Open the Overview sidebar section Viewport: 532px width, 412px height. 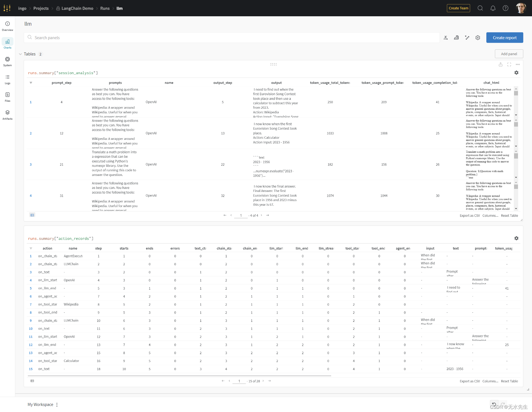7,26
